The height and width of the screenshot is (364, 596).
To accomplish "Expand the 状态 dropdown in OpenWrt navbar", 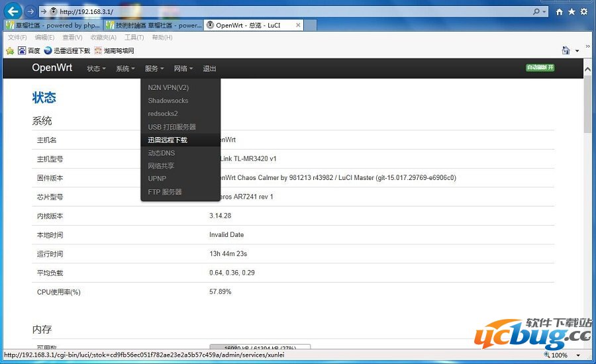I will [x=96, y=68].
